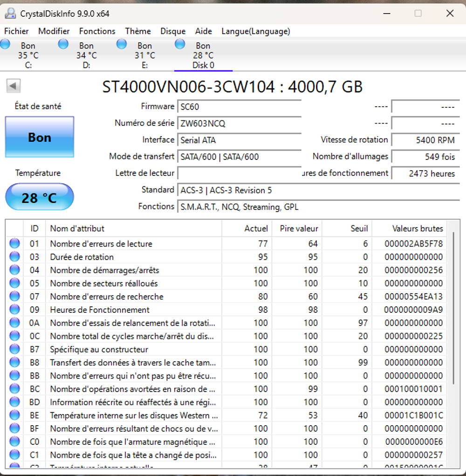The height and width of the screenshot is (476, 466).
Task: Select row Nombre d'erreurs de lecture
Action: (226, 243)
